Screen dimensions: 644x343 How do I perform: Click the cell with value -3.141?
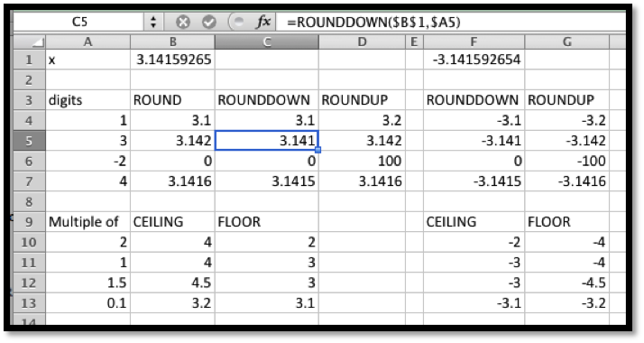(474, 141)
